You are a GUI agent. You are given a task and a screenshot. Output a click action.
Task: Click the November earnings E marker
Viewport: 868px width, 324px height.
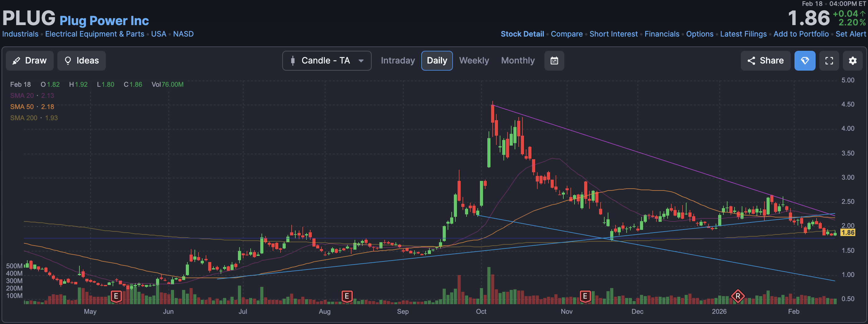pyautogui.click(x=585, y=296)
